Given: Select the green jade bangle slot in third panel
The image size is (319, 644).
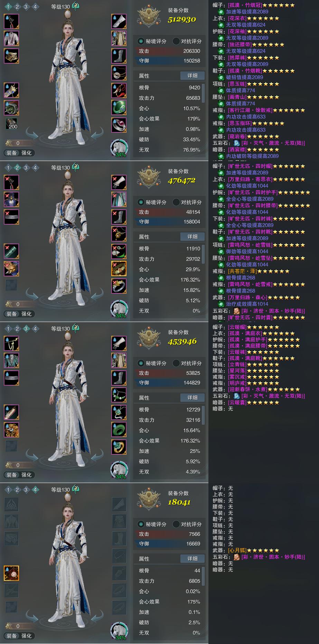Looking at the screenshot, I should 119,429.
